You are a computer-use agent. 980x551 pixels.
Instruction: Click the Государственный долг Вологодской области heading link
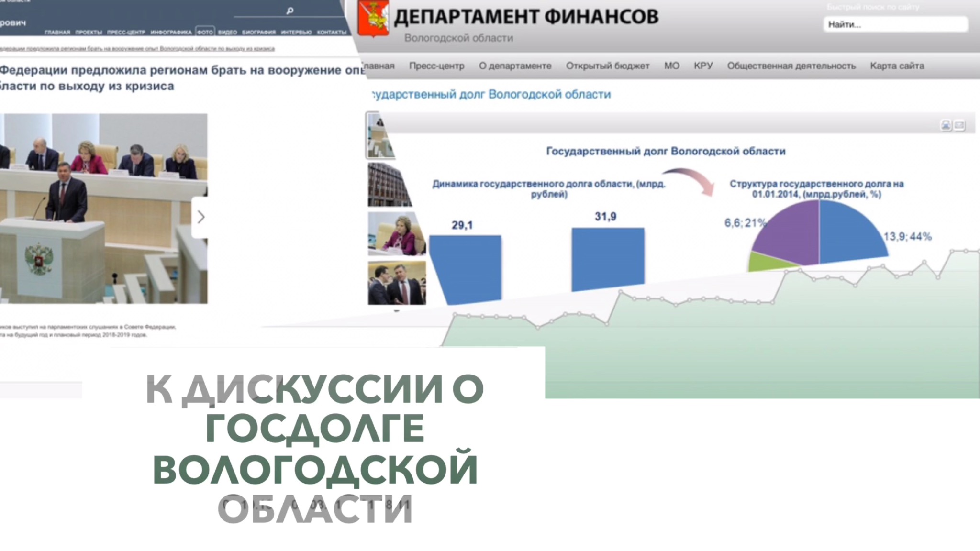(x=492, y=94)
